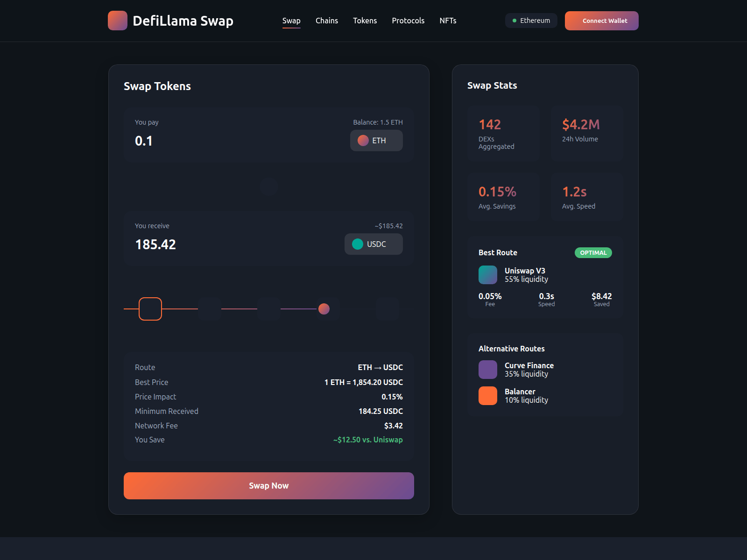This screenshot has height=560, width=747.
Task: Click the $4.2M 24h Volume stat card
Action: pyautogui.click(x=587, y=133)
